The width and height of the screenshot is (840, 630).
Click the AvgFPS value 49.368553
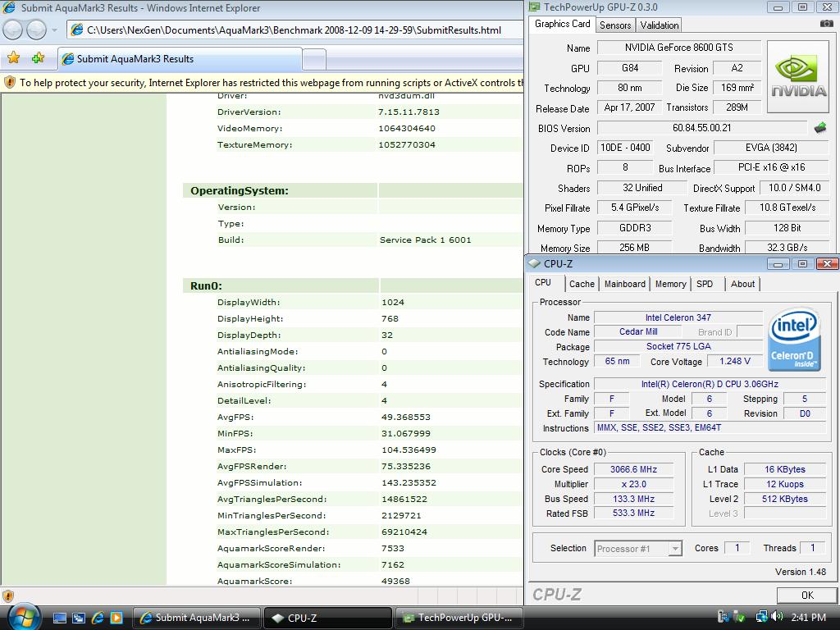405,417
